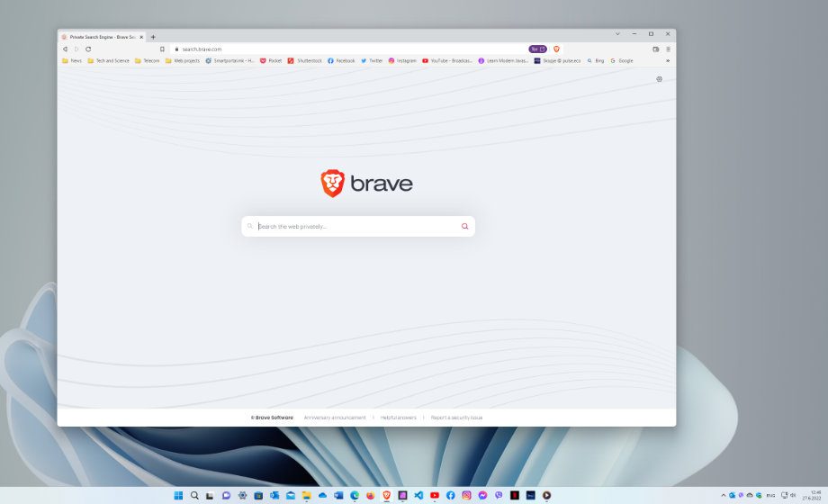Open YouTube app on the taskbar

tap(435, 496)
